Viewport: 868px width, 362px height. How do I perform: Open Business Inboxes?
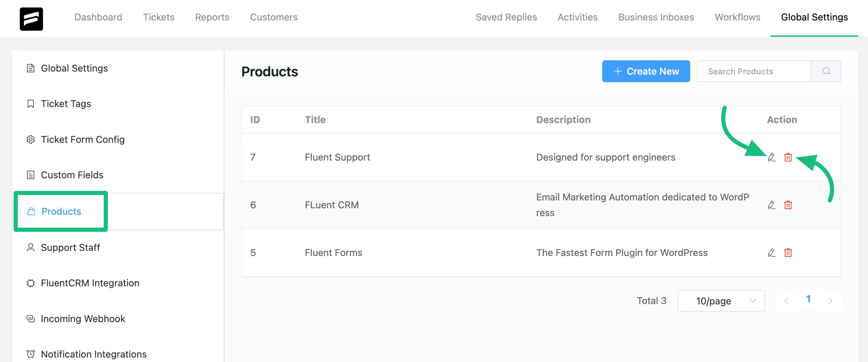coord(656,17)
